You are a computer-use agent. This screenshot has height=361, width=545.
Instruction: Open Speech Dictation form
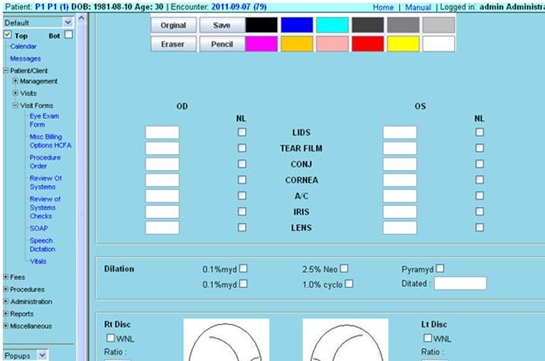point(42,245)
